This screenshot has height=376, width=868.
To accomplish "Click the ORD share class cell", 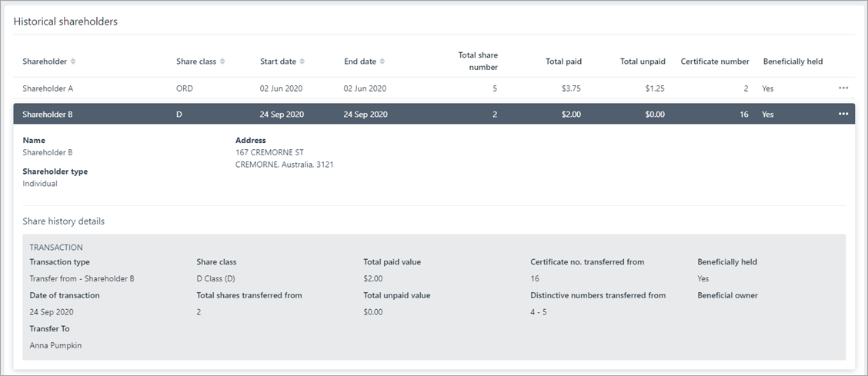I will pyautogui.click(x=185, y=88).
